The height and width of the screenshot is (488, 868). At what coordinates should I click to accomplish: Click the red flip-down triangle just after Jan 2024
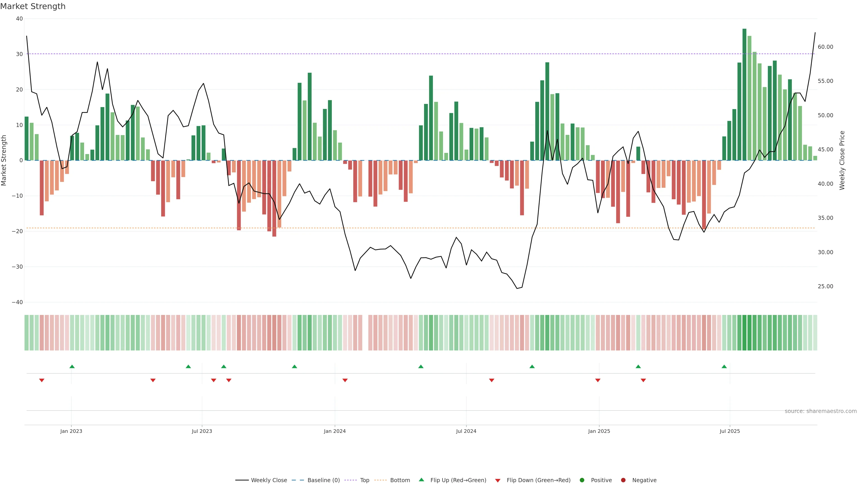pos(345,380)
